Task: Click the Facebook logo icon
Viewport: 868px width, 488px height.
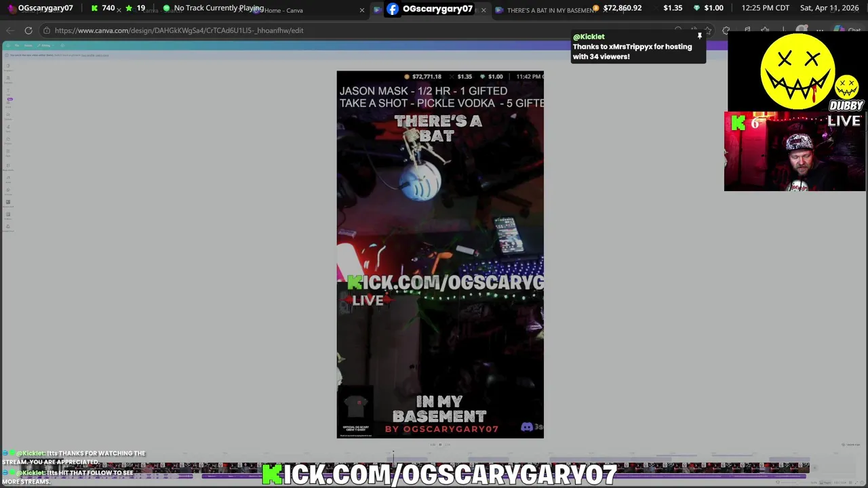Action: 393,9
